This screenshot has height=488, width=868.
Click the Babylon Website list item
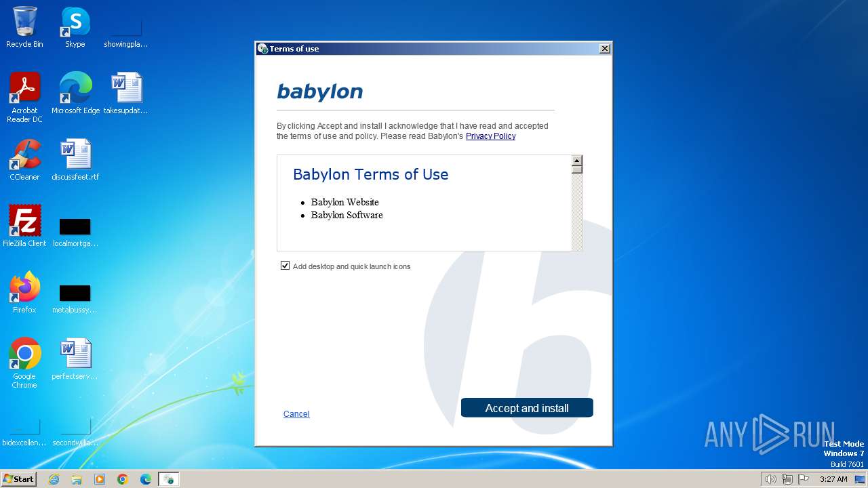point(344,202)
